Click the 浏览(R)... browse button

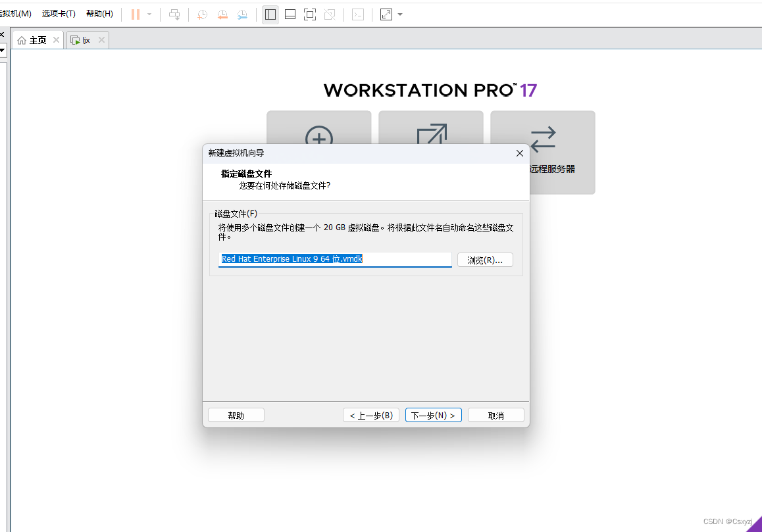point(485,260)
